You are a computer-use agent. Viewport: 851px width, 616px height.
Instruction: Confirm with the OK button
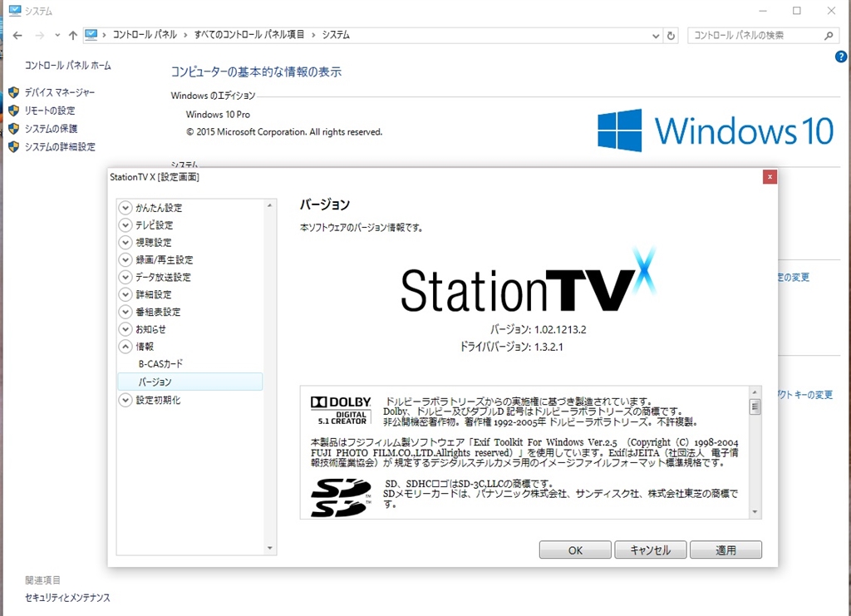(x=575, y=549)
